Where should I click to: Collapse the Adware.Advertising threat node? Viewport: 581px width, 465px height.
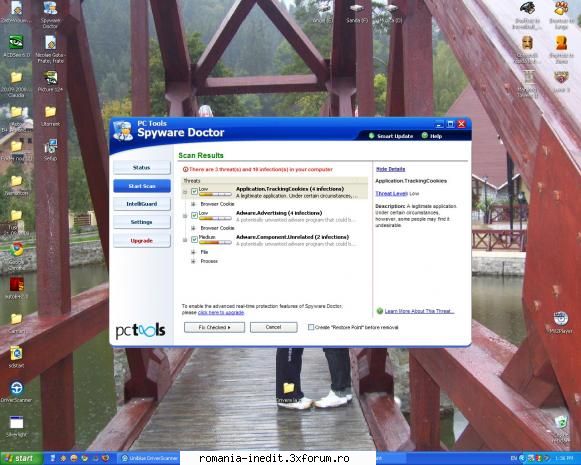(185, 216)
